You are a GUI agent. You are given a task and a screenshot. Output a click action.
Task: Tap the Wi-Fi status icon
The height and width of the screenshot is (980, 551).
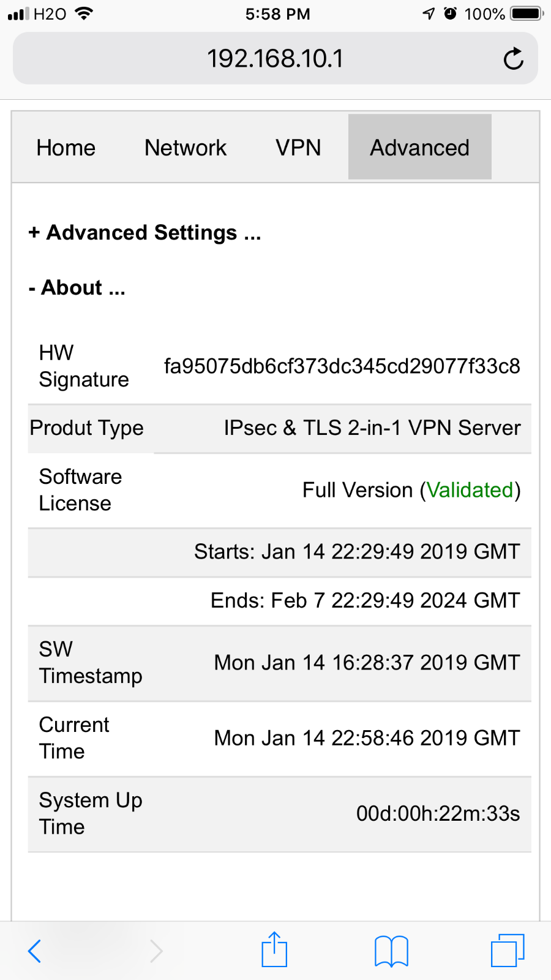coord(83,13)
